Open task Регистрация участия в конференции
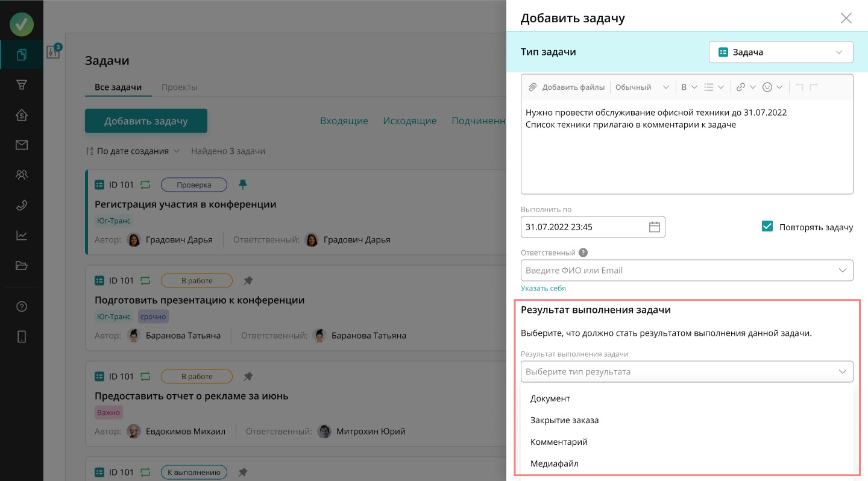 pos(186,204)
